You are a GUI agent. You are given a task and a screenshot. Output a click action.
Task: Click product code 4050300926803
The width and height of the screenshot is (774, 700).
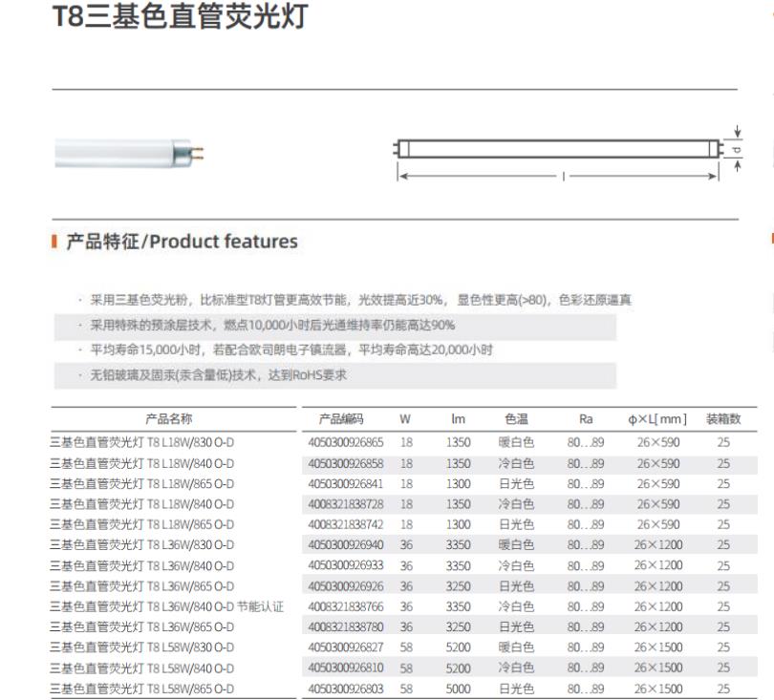(345, 689)
